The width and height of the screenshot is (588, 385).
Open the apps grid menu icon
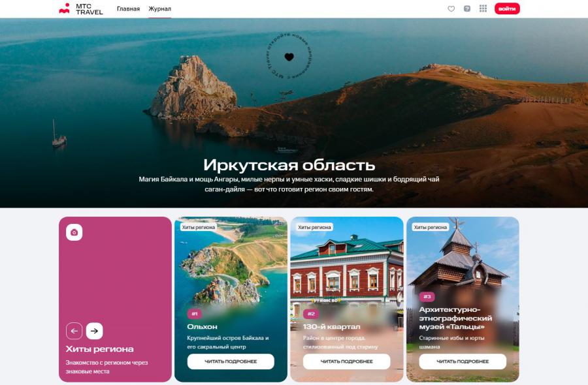(x=483, y=8)
